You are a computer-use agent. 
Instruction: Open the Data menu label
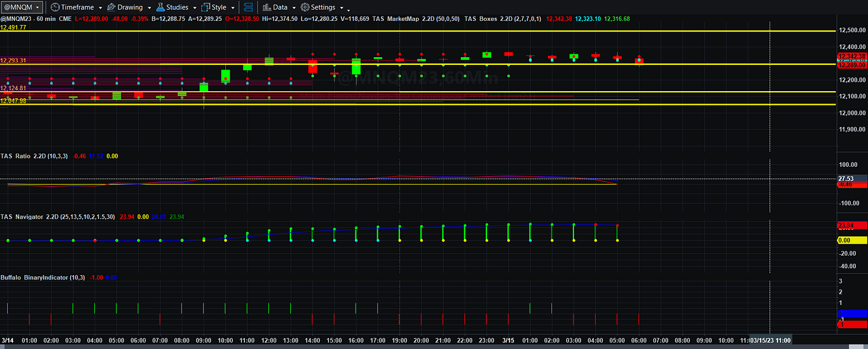(x=280, y=7)
